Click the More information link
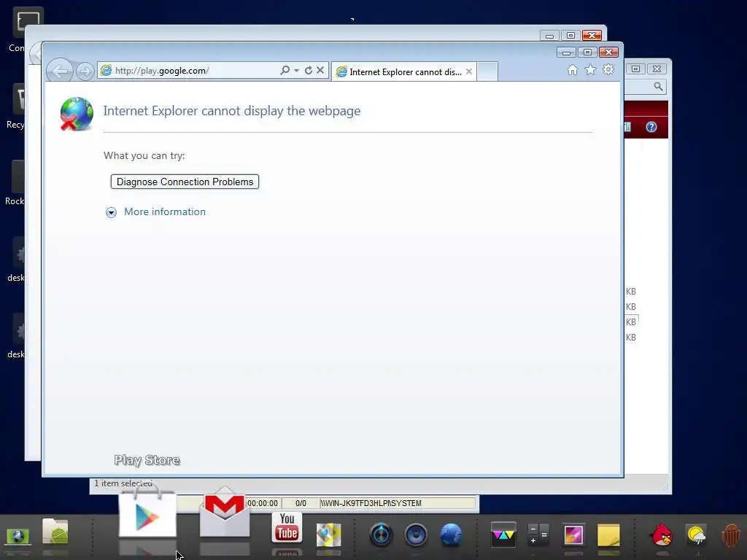Viewport: 747px width, 560px height. (165, 212)
